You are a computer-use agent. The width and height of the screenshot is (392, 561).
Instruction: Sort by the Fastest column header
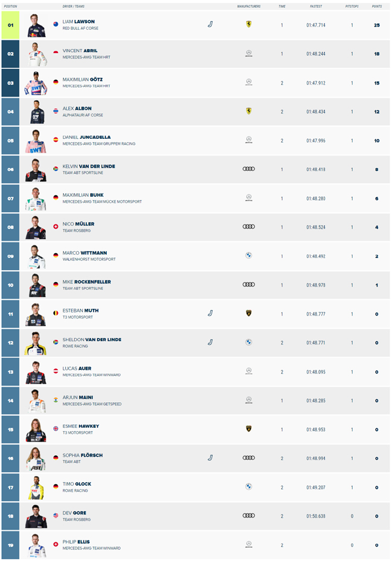click(316, 7)
